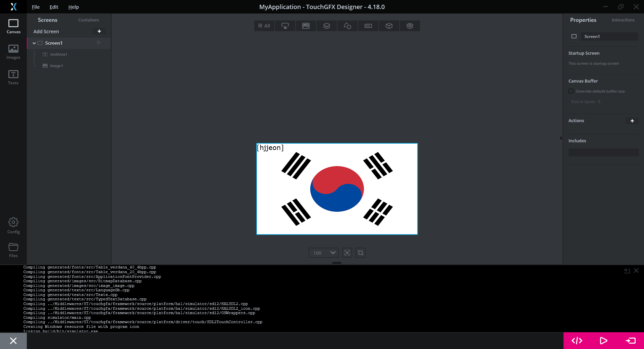
Task: Collapse the Screen1 tree node
Action: [x=34, y=43]
